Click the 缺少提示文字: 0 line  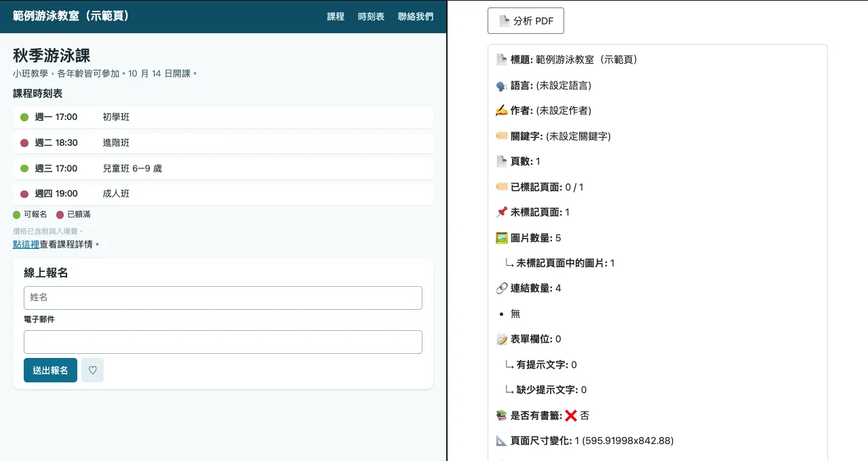(x=546, y=390)
